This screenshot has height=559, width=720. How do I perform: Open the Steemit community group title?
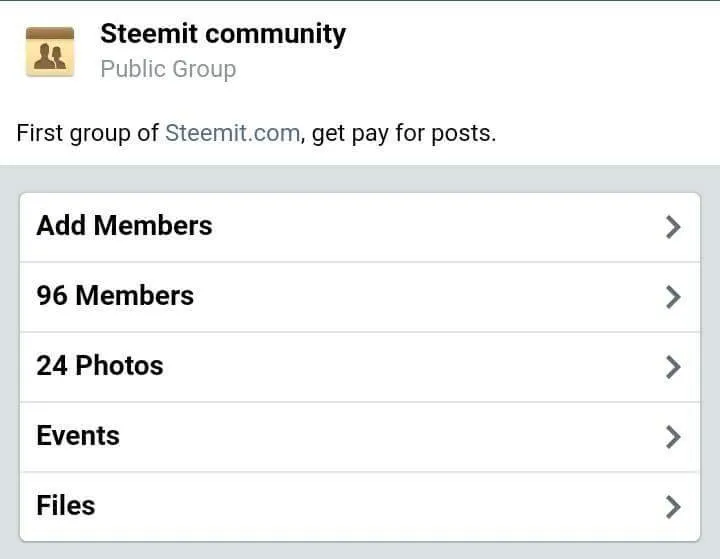point(223,34)
